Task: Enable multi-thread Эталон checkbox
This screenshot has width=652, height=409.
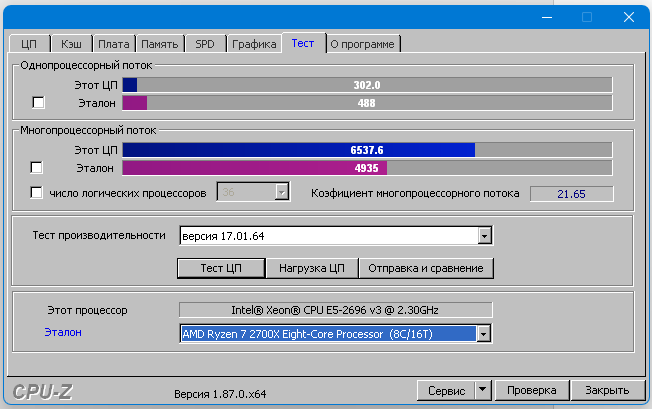Action: [37, 168]
